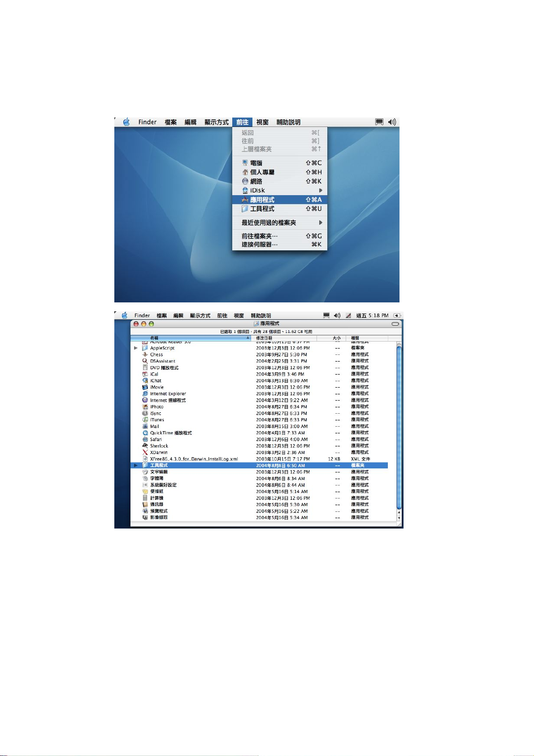
Task: Click the 通訊錄 address book icon
Action: pos(145,504)
